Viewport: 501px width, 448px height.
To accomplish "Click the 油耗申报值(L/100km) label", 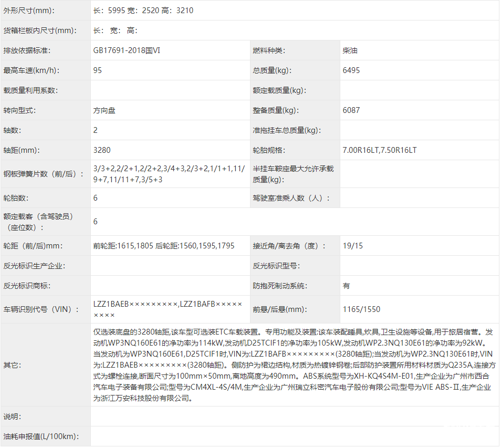I will (x=41, y=436).
